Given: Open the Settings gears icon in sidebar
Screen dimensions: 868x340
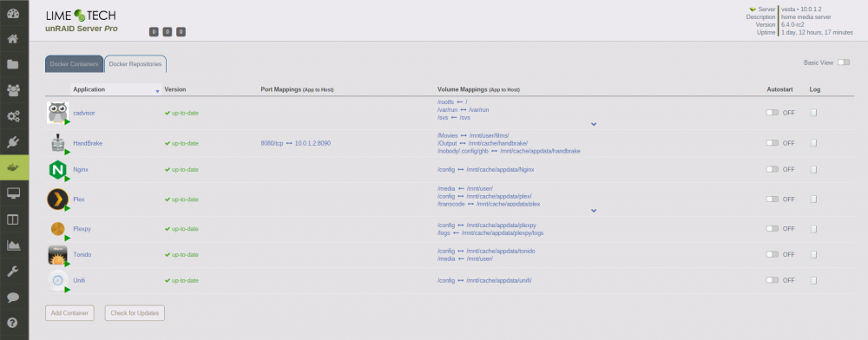Looking at the screenshot, I should [14, 116].
